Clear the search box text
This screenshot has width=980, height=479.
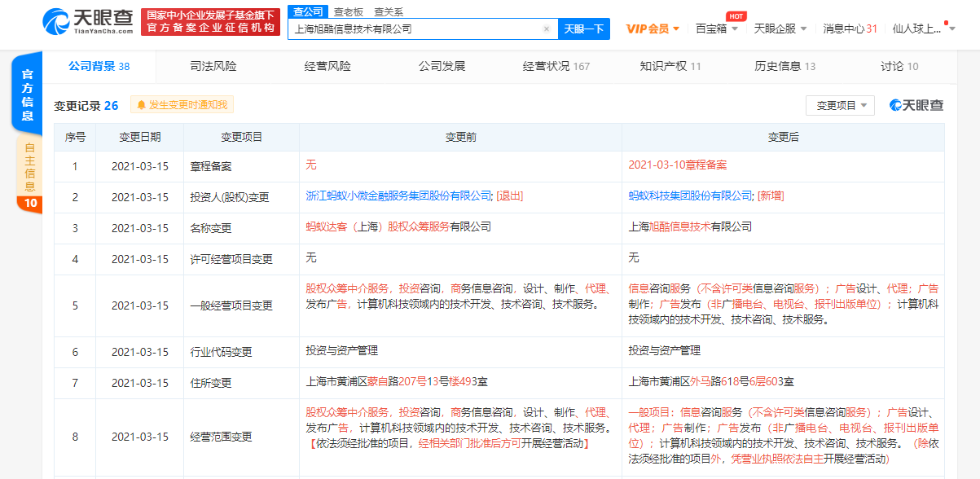point(547,29)
